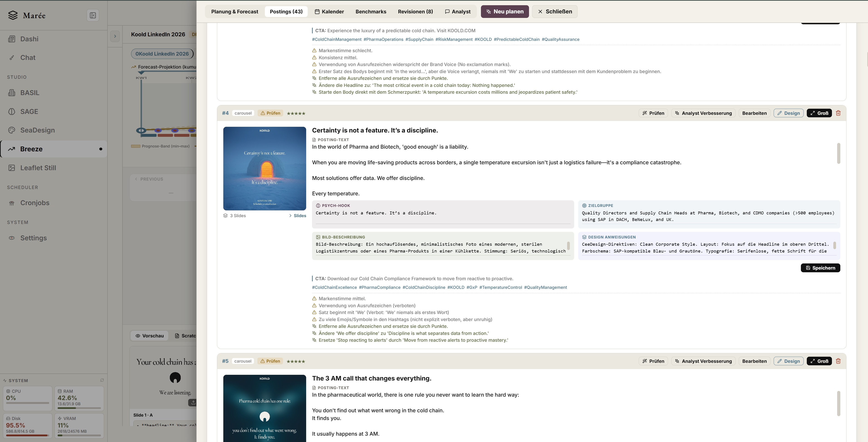
Task: Open the carousel thumbnail of posting #5
Action: pos(265,408)
